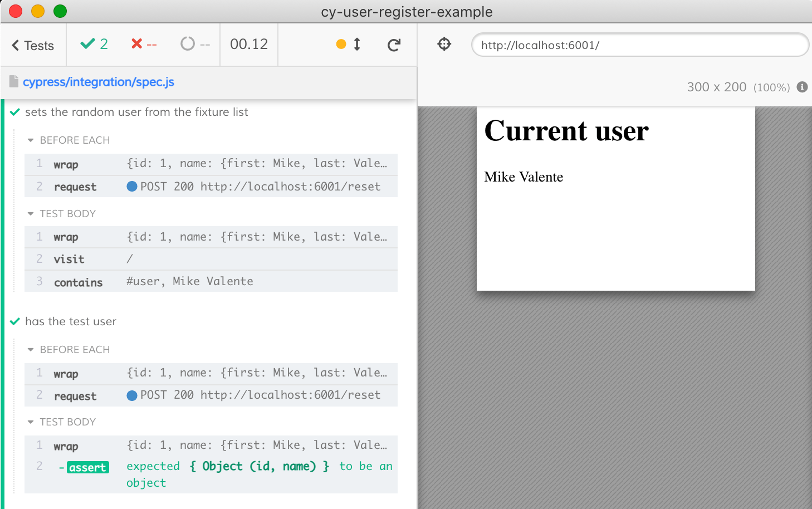This screenshot has height=509, width=812.
Task: Go back to Tests list
Action: [x=33, y=45]
